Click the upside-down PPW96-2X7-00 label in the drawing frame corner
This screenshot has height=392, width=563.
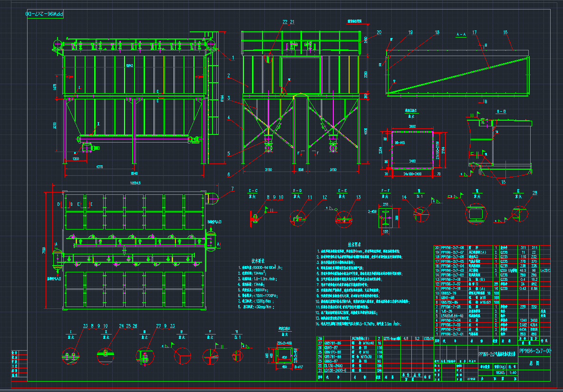click(x=45, y=14)
